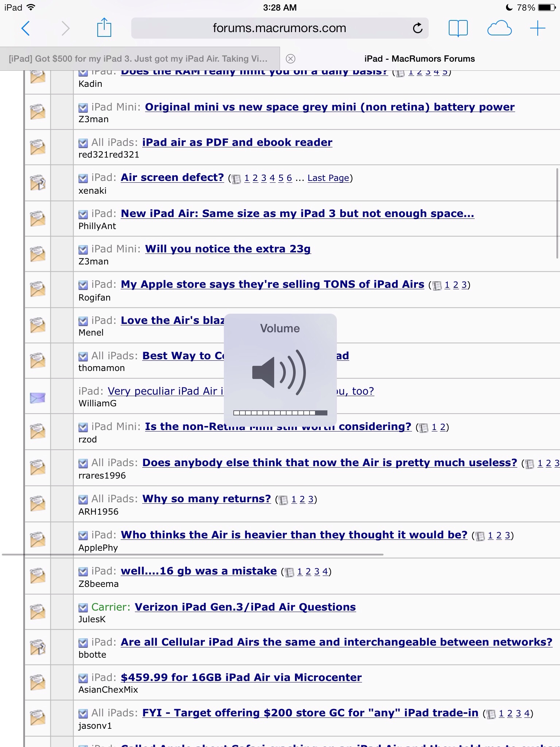Close the current tab with the X icon
This screenshot has height=747, width=560.
point(291,59)
